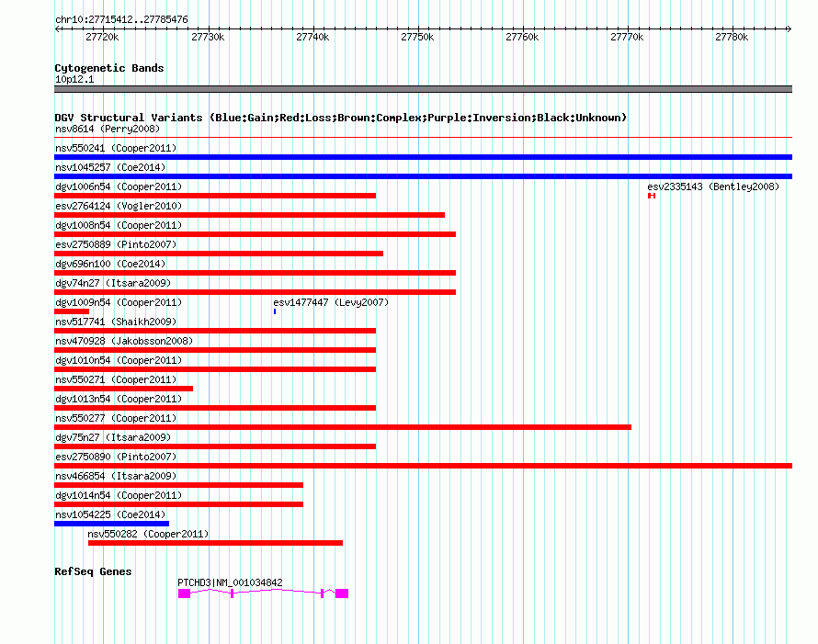
Task: Select the esv2750890 (Pinto2007) full-width red bar
Action: click(x=423, y=466)
